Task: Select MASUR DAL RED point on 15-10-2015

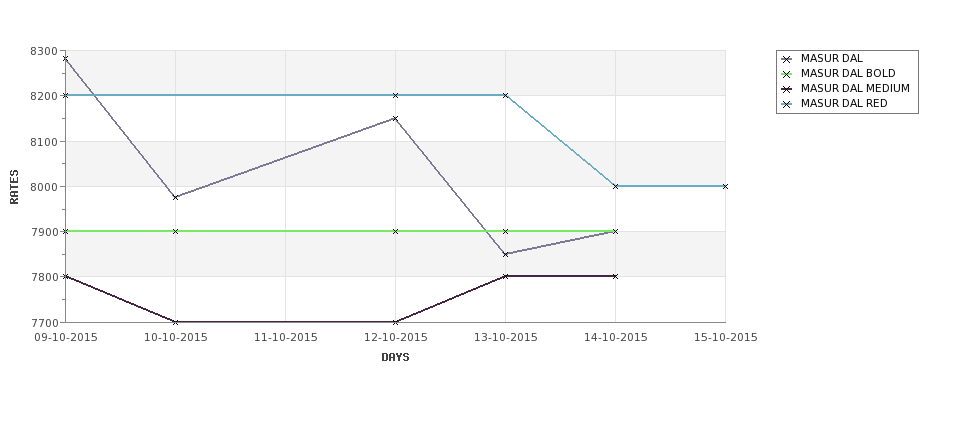Action: (x=725, y=186)
